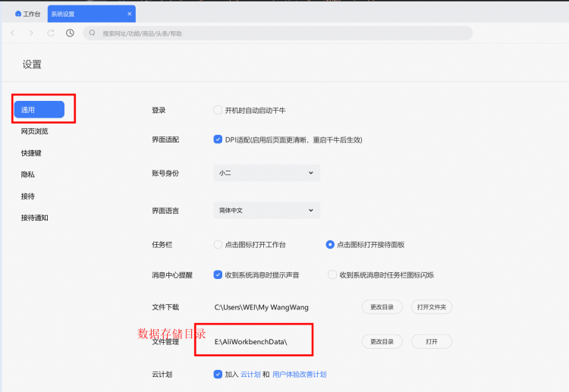Open the 网页浏览 settings section
The image size is (569, 392).
pyautogui.click(x=34, y=131)
